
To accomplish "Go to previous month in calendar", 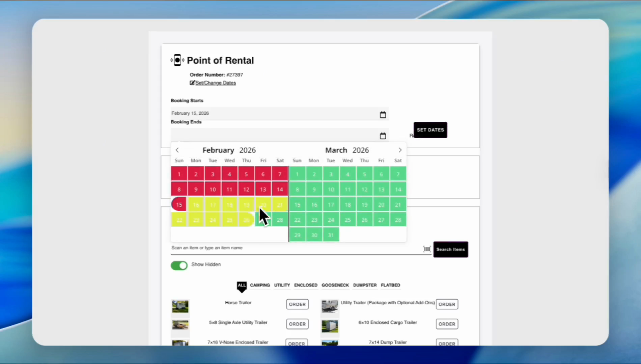I will pyautogui.click(x=177, y=150).
